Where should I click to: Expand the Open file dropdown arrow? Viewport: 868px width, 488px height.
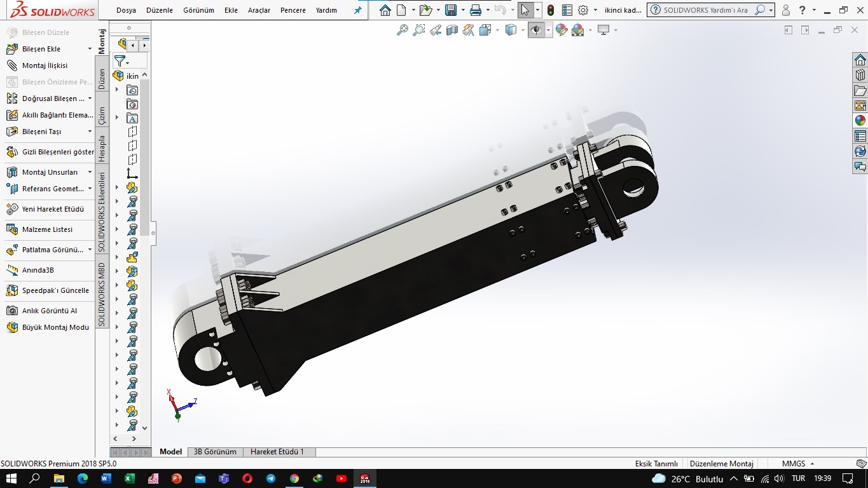[x=438, y=10]
